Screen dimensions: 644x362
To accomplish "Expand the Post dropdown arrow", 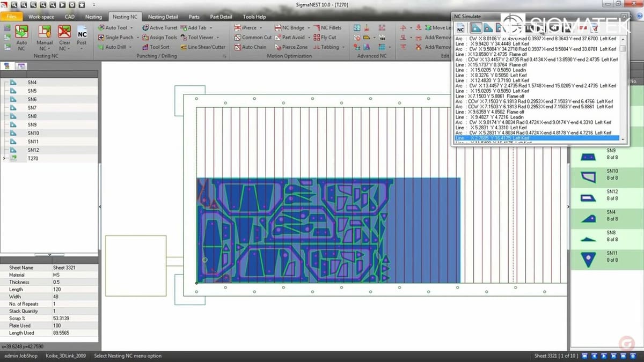I will click(82, 49).
